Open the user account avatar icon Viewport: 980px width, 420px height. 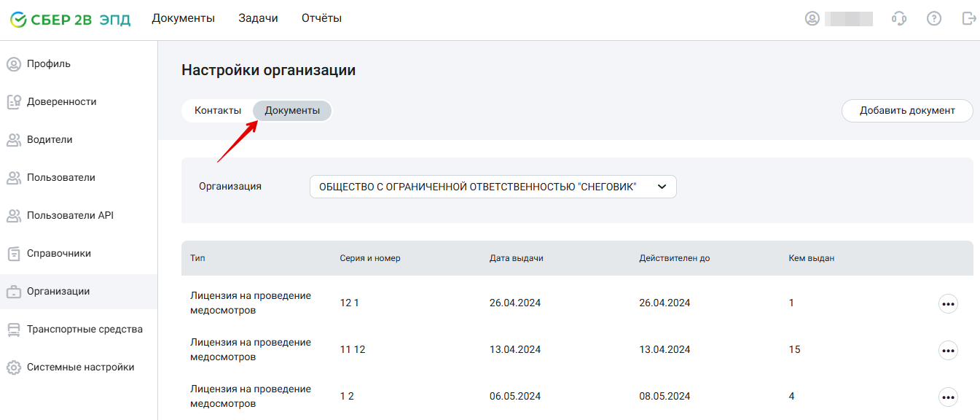click(x=812, y=18)
